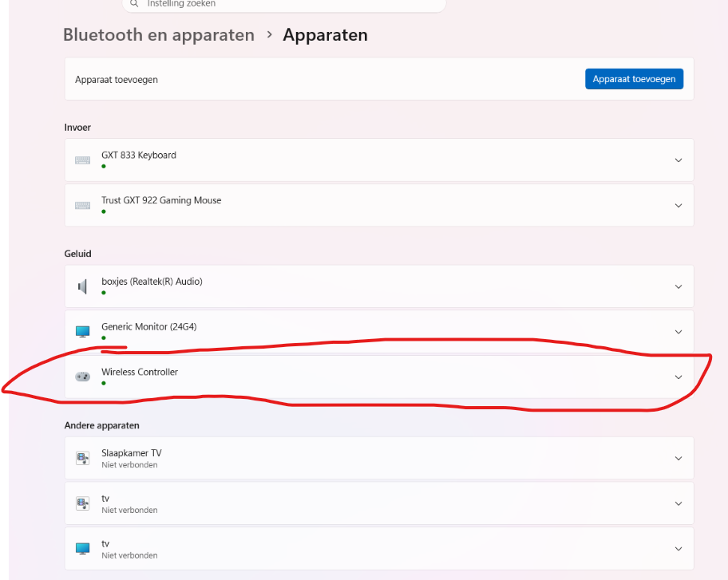Select the Generic Monitor (24G4) name

coord(149,326)
